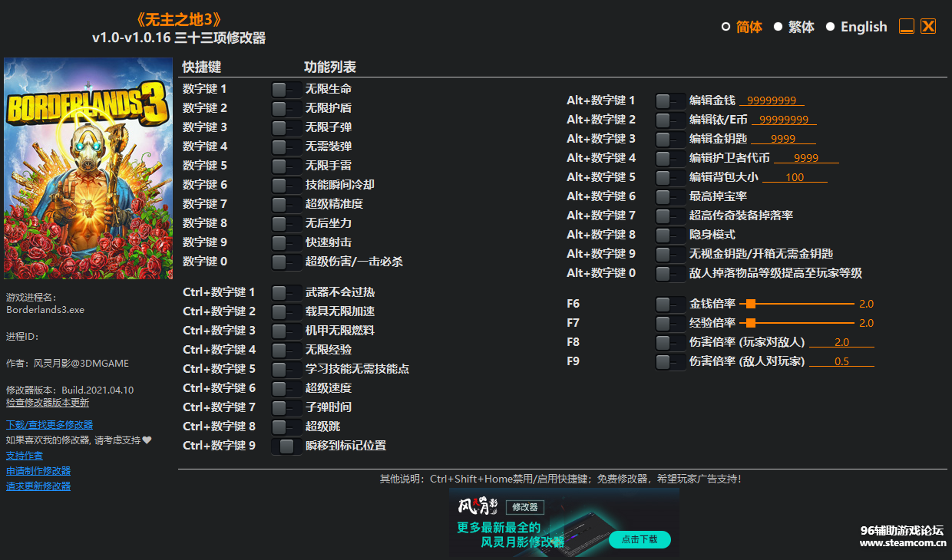
Task: Click the 编辑金钱 value field
Action: tap(772, 100)
